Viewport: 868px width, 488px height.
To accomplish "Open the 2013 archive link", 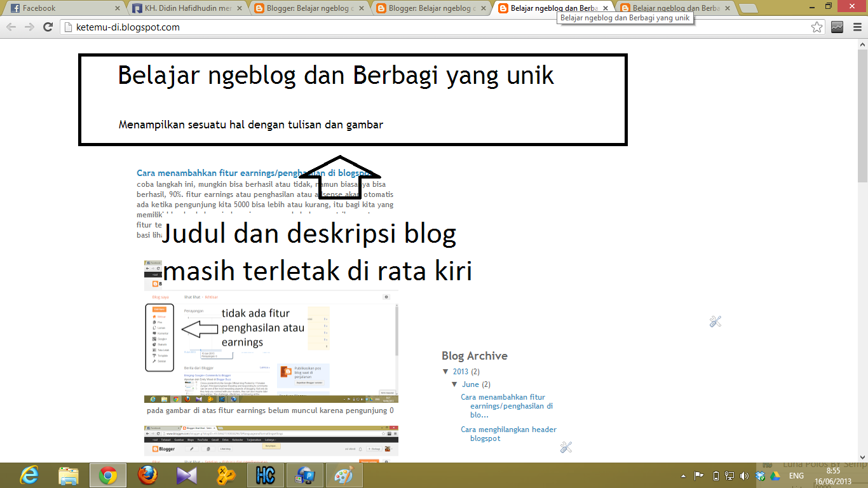I will coord(461,372).
